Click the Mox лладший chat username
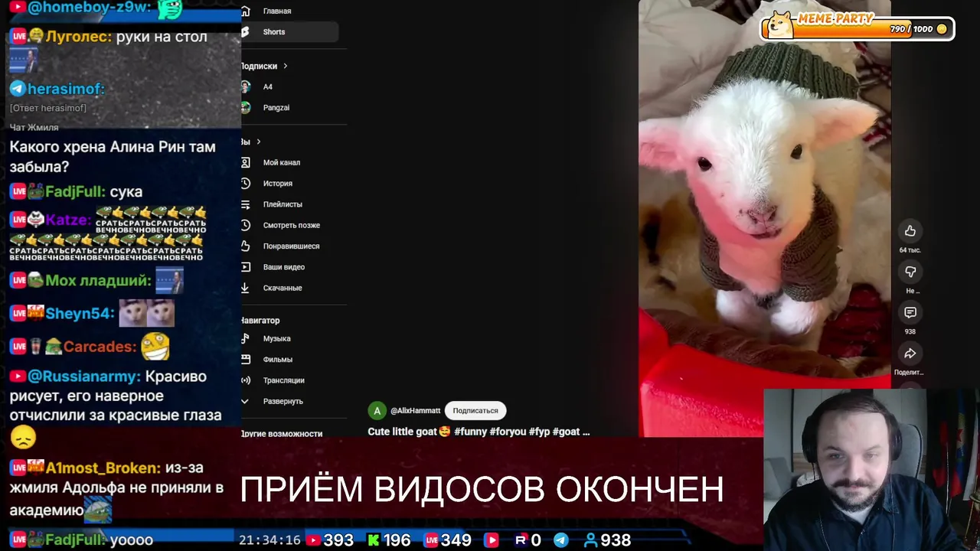Screen dimensions: 980x551 (97, 280)
